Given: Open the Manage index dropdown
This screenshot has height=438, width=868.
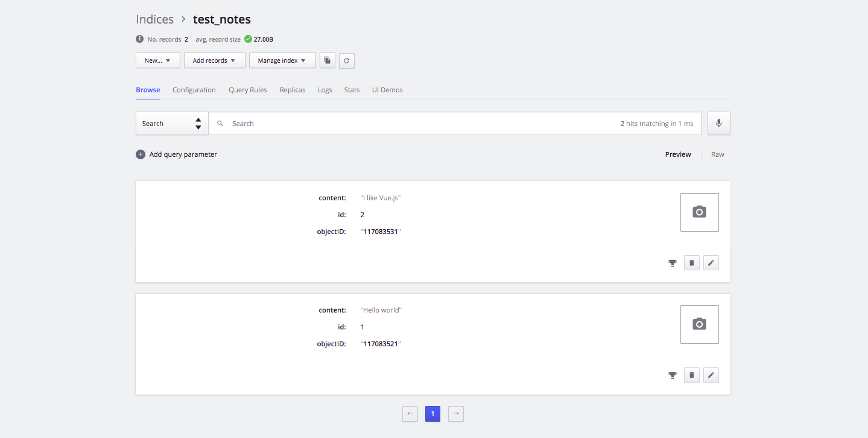Looking at the screenshot, I should click(x=282, y=60).
